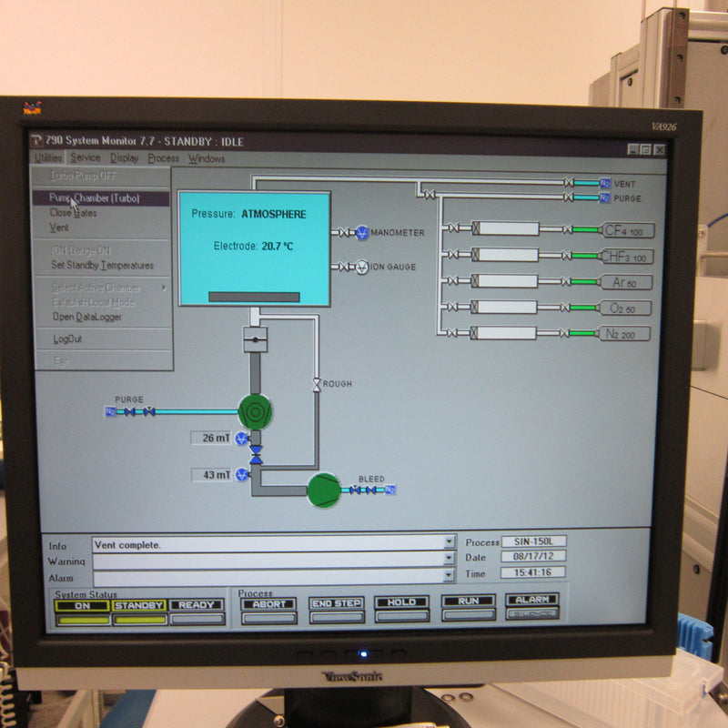Image resolution: width=728 pixels, height=728 pixels.
Task: Open the Alarm message dropdown
Action: click(x=449, y=573)
